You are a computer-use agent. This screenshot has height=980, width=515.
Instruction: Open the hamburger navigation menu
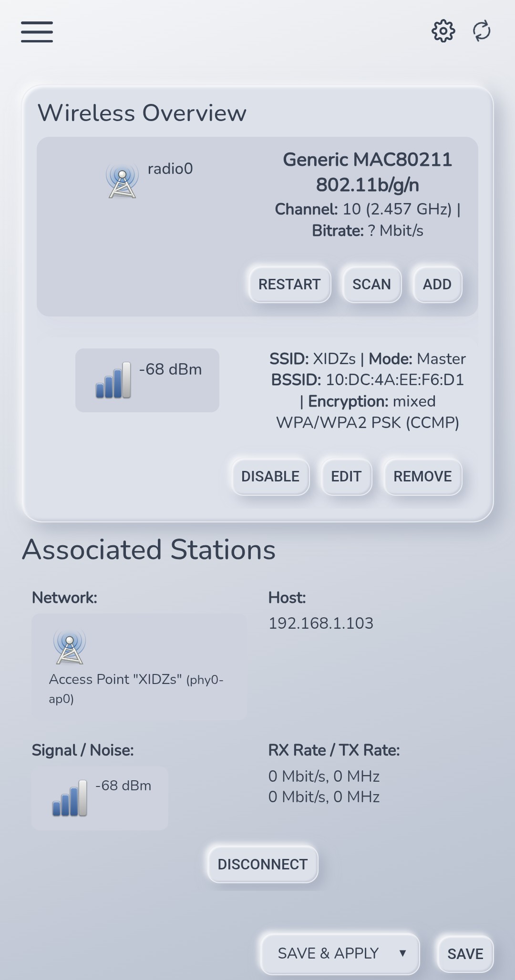(37, 31)
